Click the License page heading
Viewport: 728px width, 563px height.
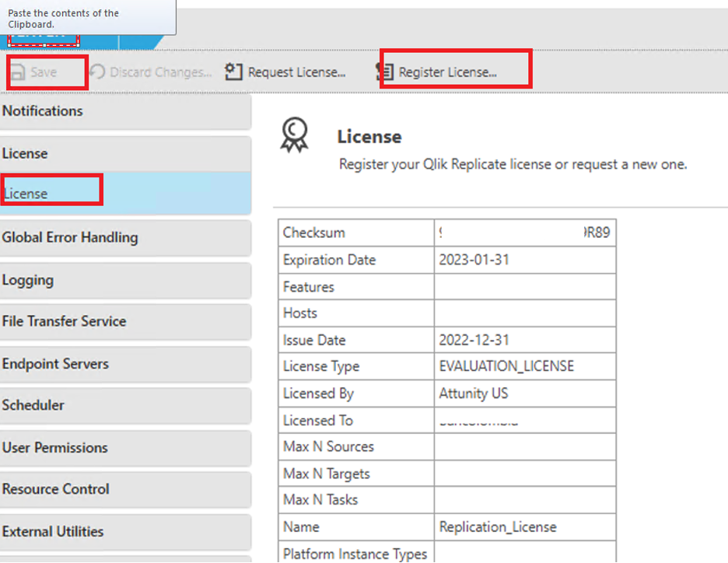tap(369, 137)
